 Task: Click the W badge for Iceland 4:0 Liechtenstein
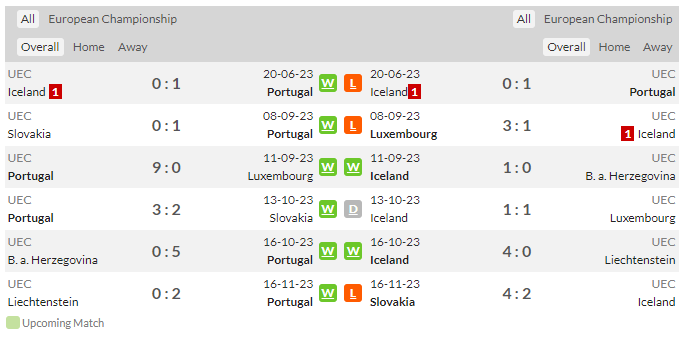point(353,251)
